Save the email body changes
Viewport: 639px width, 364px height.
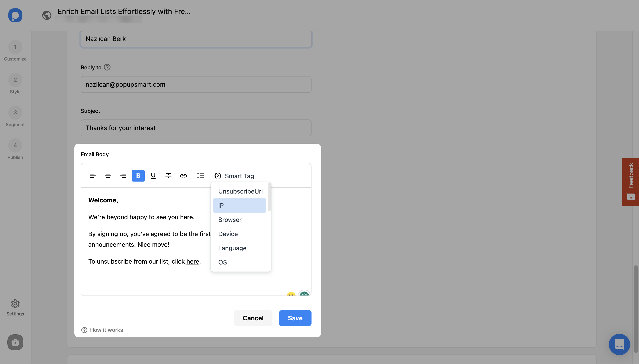click(x=295, y=318)
